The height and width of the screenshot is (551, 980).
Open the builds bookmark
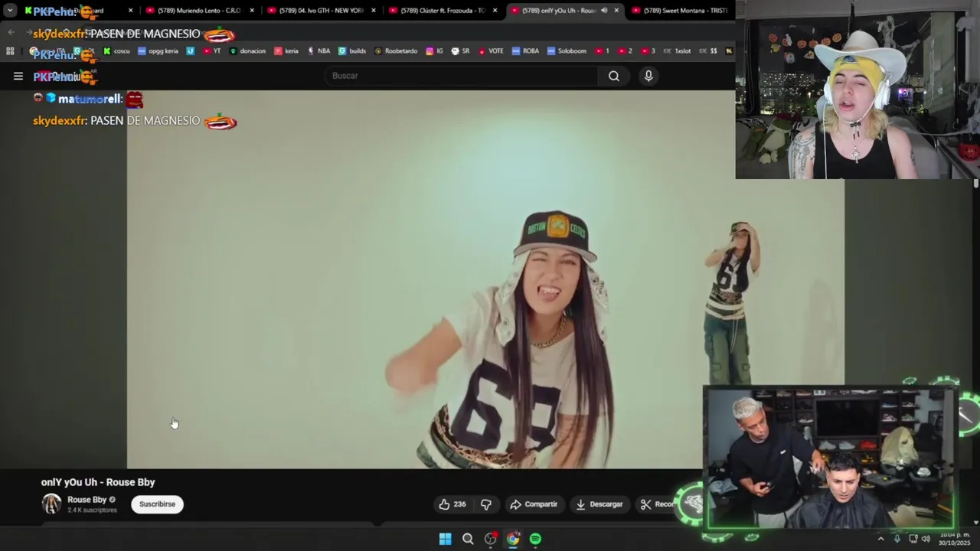coord(352,51)
